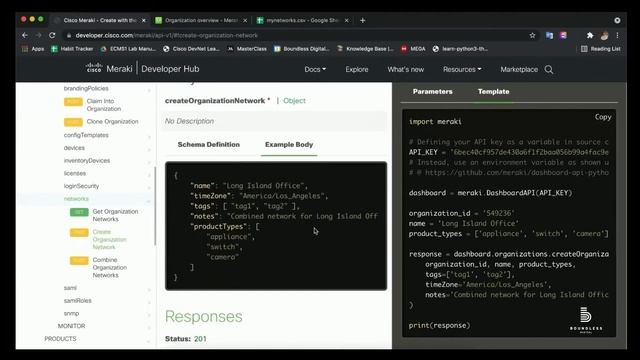This screenshot has width=640, height=360.
Task: Expand devices sidebar section
Action: click(74, 148)
